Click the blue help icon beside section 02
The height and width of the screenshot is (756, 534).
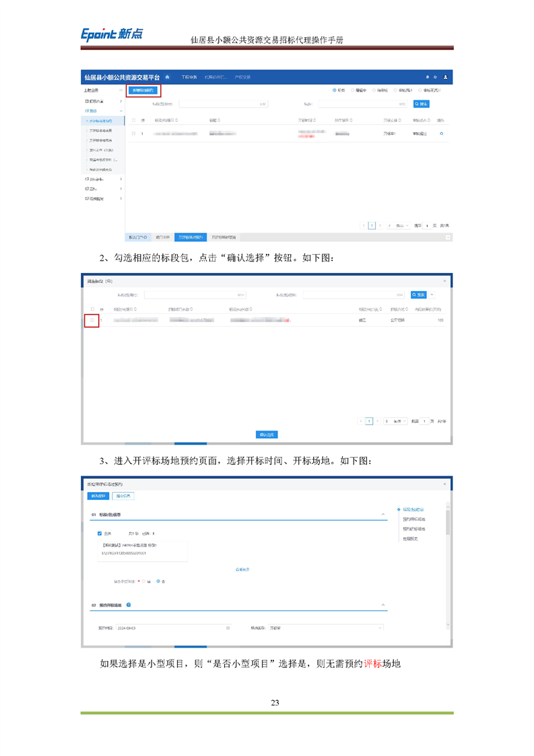point(129,604)
